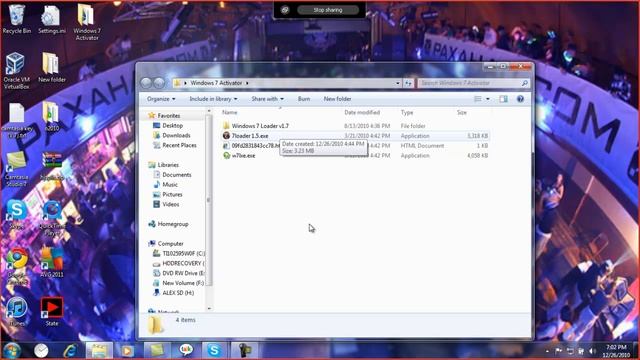Viewport: 640px width, 360px height.
Task: Open the Recycle Bin desktop icon
Action: [16, 19]
